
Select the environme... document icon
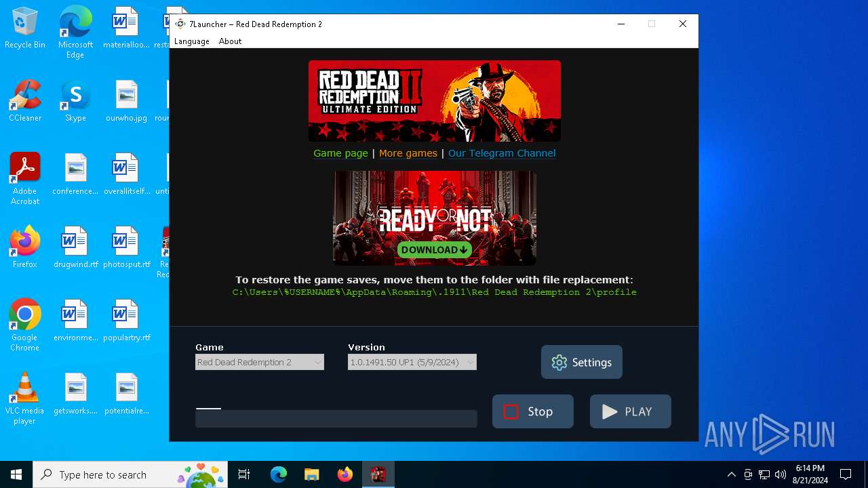pyautogui.click(x=75, y=321)
